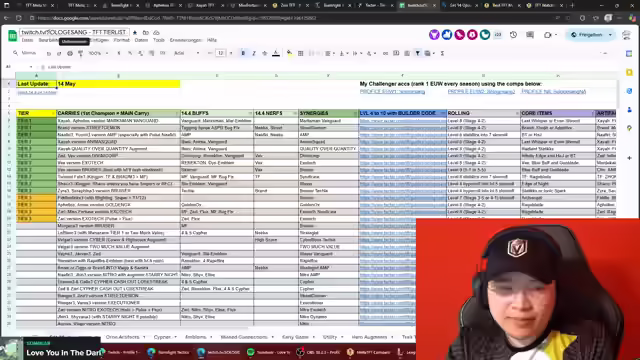Open the comments icon
This screenshot has height=360, width=640.
(530, 35)
